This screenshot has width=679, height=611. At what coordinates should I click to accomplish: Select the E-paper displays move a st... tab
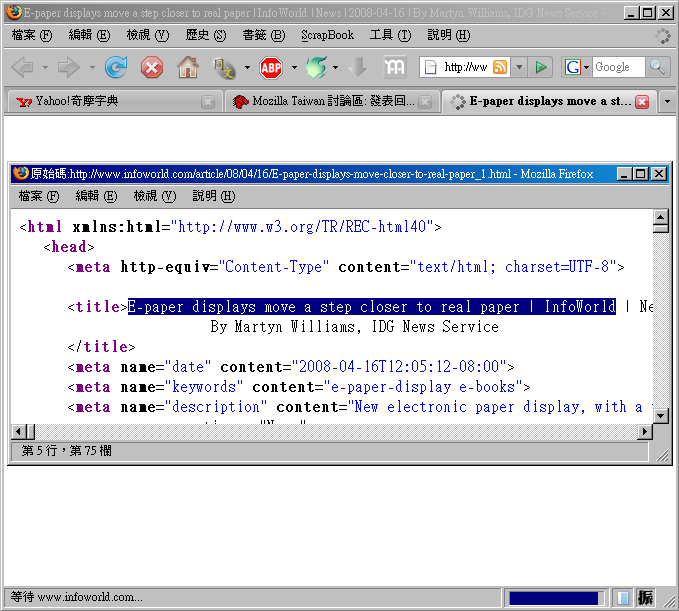point(549,101)
